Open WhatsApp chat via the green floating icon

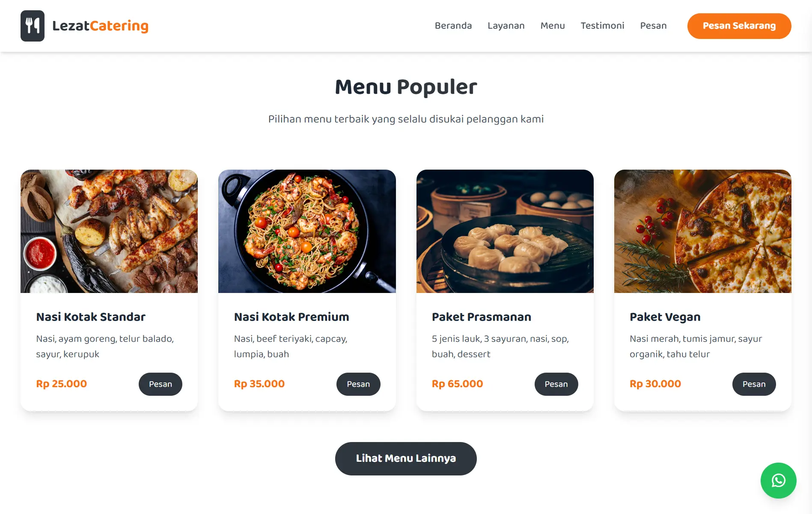point(778,481)
